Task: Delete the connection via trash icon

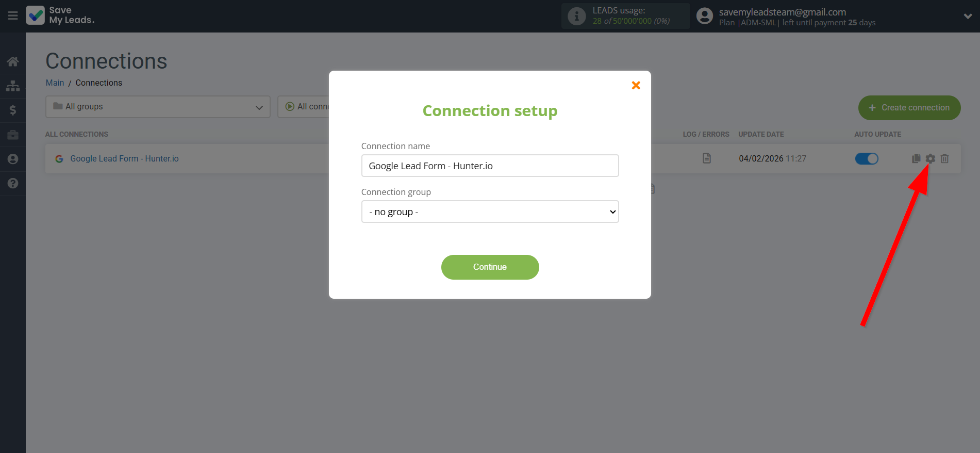Action: (x=944, y=158)
